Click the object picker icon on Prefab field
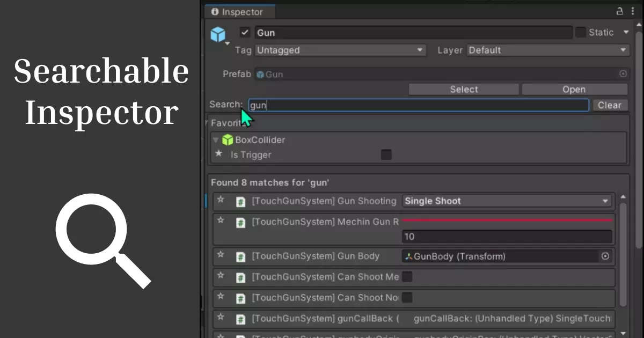The width and height of the screenshot is (644, 338). 623,74
